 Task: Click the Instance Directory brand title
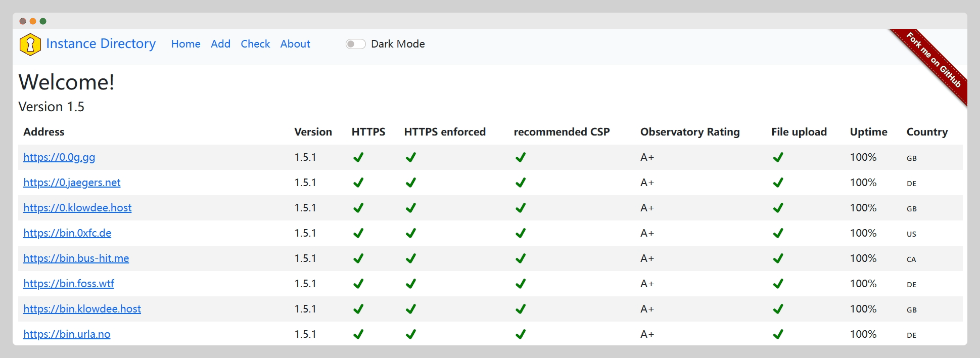pos(101,44)
